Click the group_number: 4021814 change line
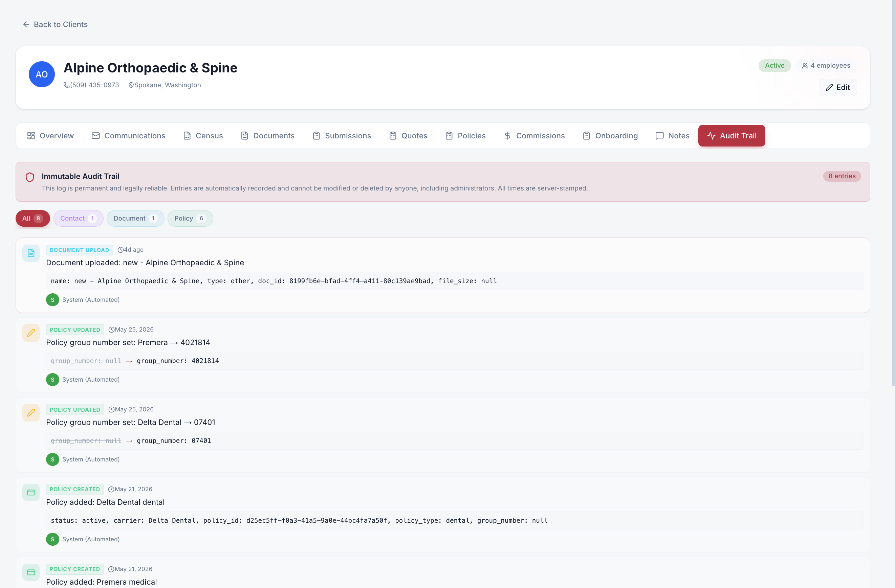This screenshot has height=588, width=895. (454, 361)
